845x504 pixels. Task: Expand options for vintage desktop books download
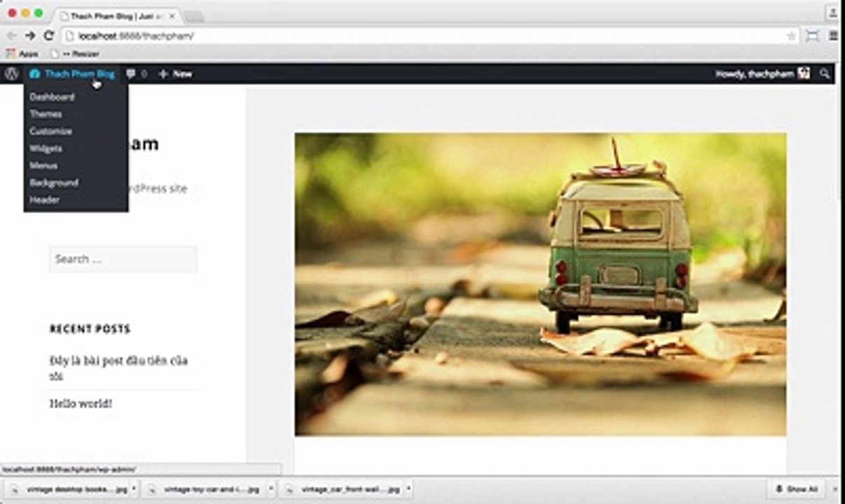(134, 489)
